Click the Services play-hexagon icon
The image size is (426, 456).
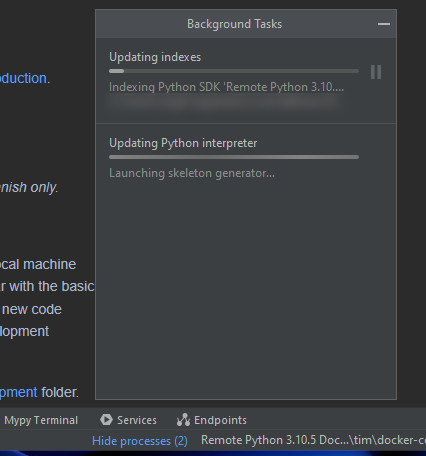click(106, 420)
